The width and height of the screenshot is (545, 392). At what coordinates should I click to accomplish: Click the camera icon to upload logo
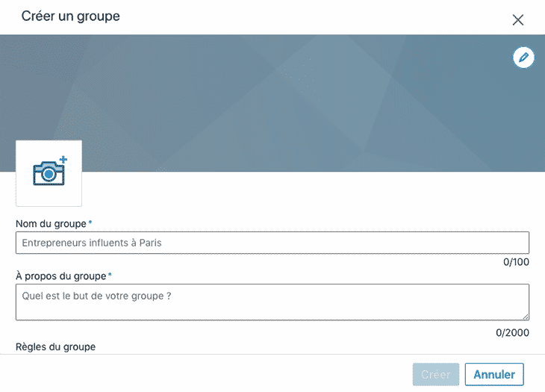point(47,173)
